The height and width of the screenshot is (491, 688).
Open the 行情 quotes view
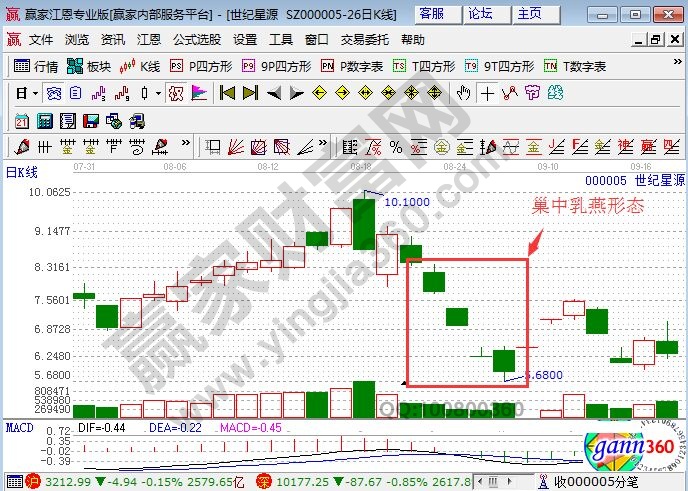[36, 66]
